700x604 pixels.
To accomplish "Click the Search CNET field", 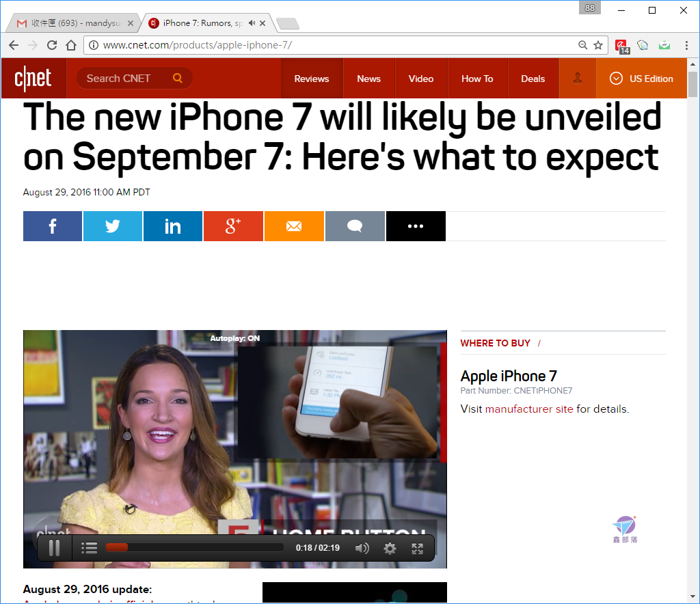I will 134,79.
